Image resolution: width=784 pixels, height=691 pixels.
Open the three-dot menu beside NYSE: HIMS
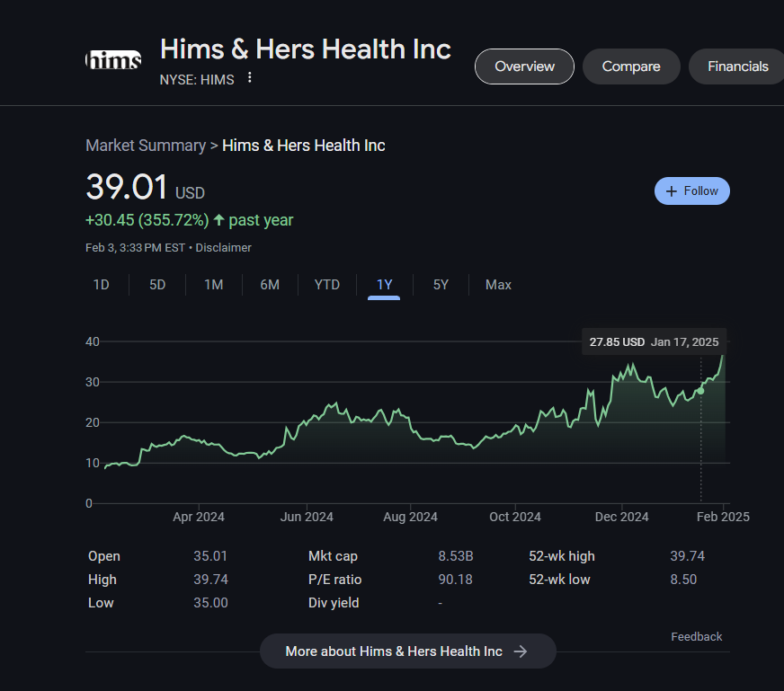pos(250,78)
